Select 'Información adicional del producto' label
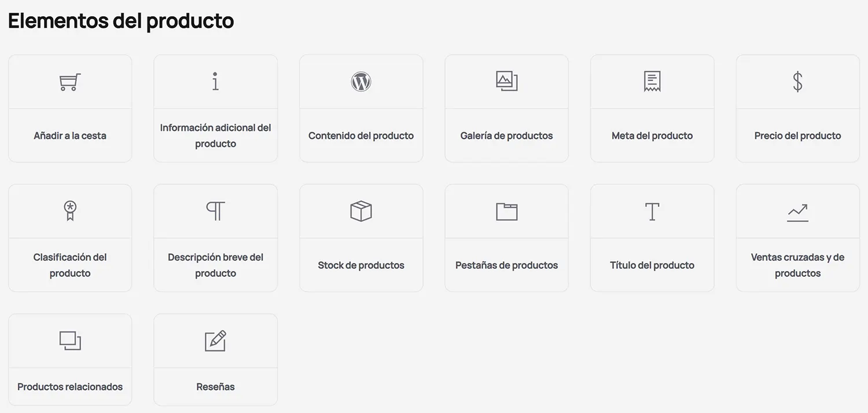Image resolution: width=868 pixels, height=413 pixels. [215, 136]
